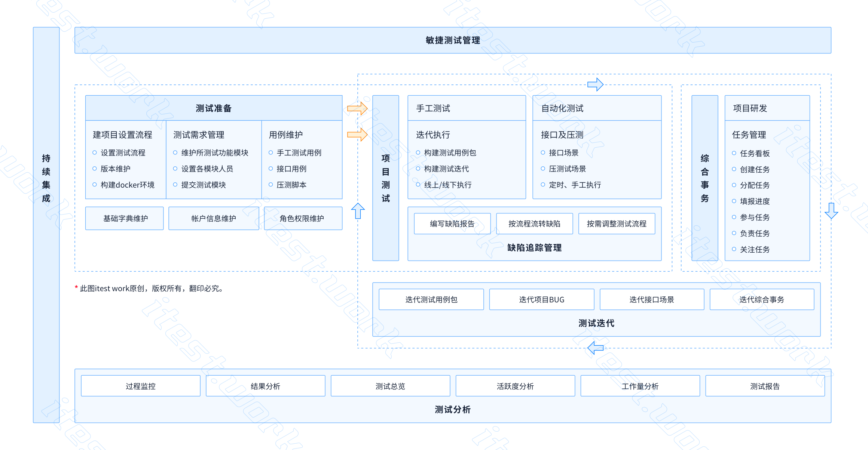The image size is (868, 450).
Task: Select the 构建docker环境 bullet item
Action: click(x=127, y=185)
